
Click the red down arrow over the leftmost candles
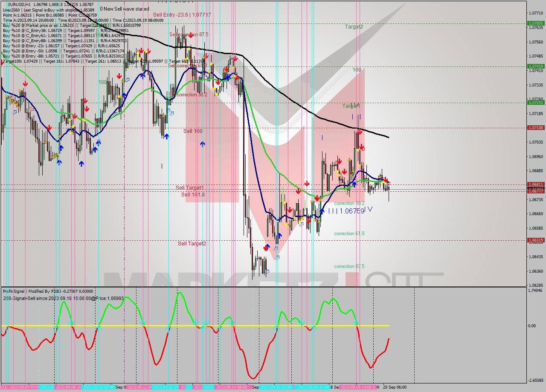[25, 84]
